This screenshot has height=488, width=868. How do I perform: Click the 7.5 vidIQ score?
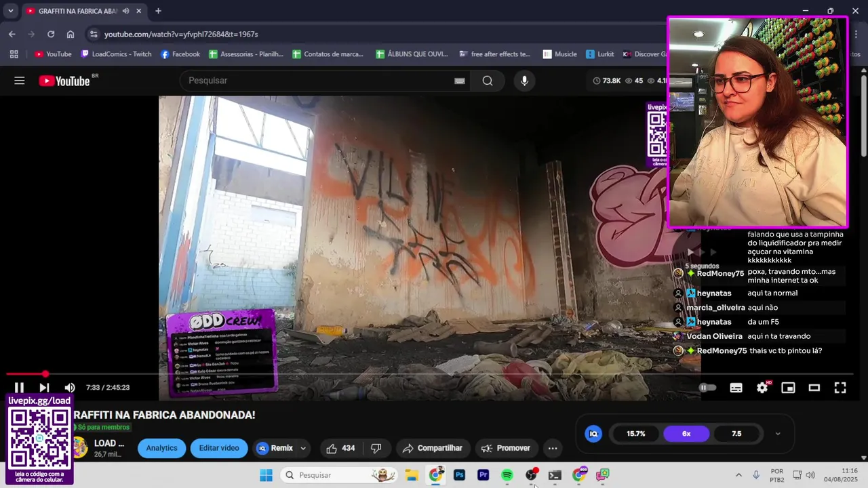tap(736, 434)
